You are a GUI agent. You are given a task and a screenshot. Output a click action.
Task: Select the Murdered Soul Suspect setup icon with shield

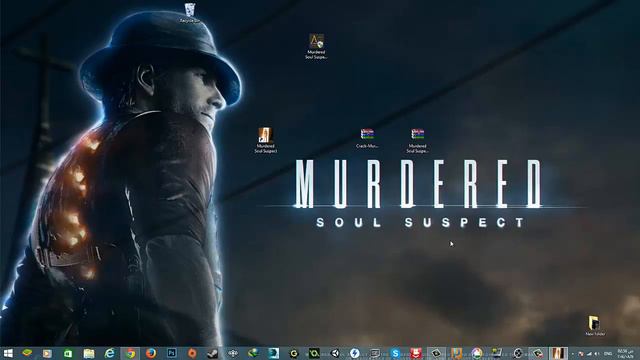click(316, 46)
